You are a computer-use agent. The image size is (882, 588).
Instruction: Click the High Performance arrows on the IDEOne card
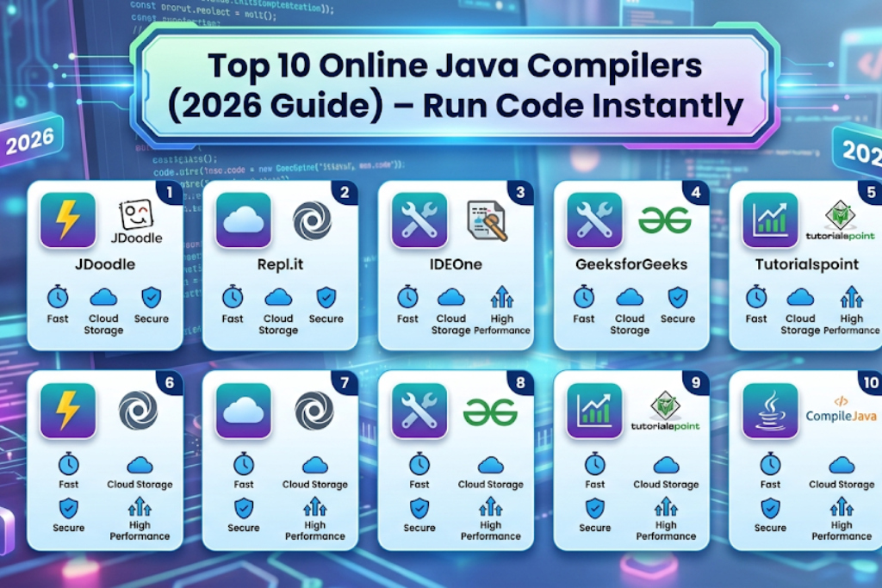502,297
